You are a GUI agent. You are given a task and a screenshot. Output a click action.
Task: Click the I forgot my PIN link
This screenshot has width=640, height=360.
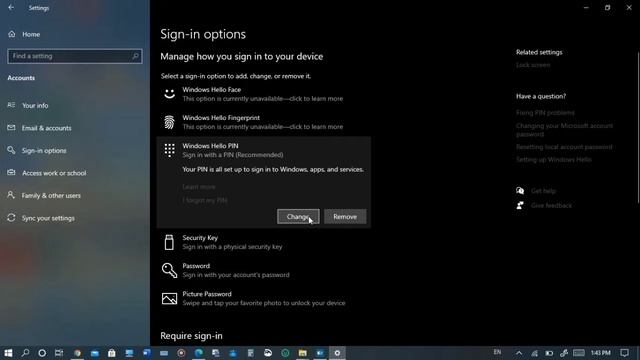click(x=205, y=200)
